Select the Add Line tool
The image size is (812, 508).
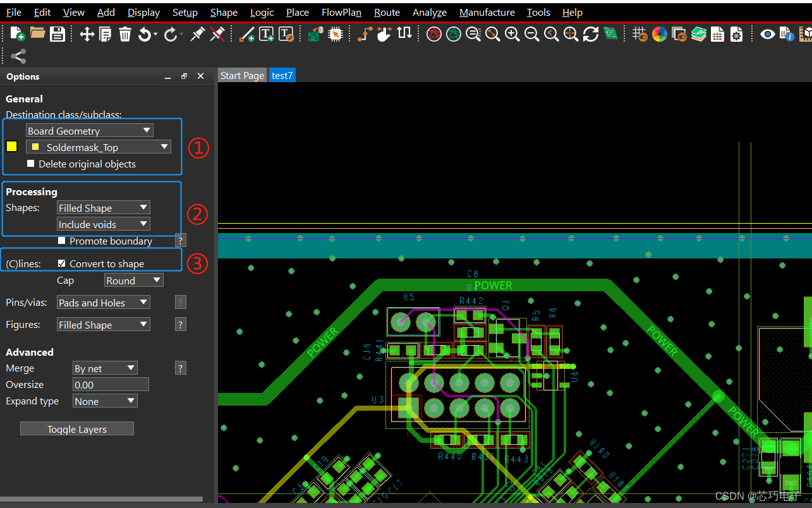[x=246, y=33]
